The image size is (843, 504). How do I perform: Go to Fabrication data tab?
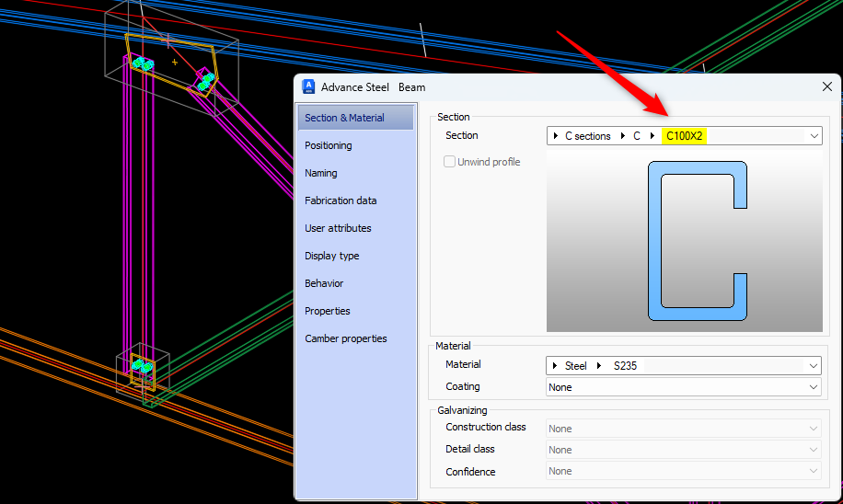(341, 200)
